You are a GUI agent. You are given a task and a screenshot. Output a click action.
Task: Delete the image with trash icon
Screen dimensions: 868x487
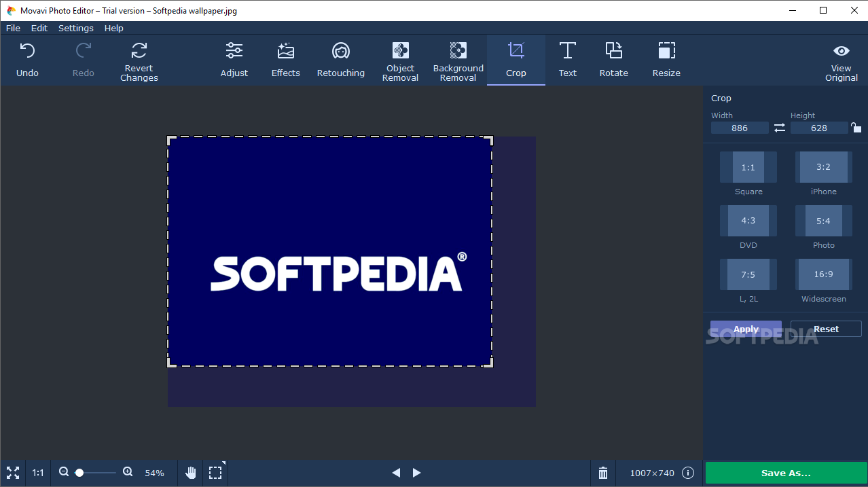(x=603, y=473)
